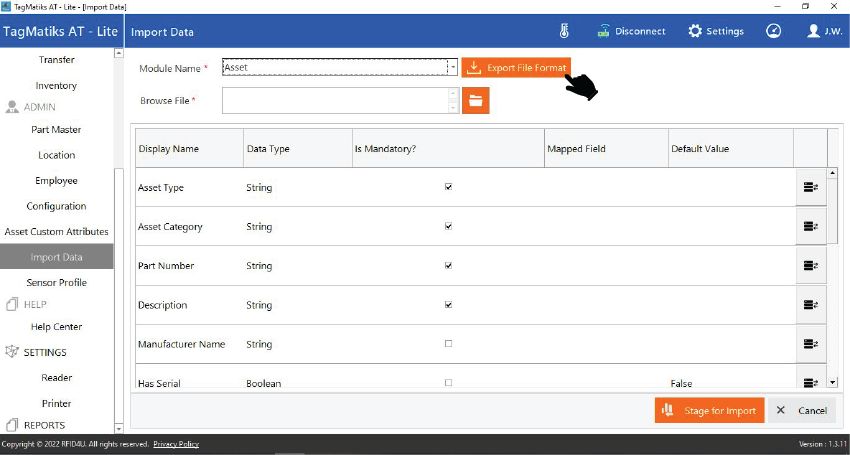
Task: Toggle Asset Type mandatory checkbox
Action: point(448,187)
